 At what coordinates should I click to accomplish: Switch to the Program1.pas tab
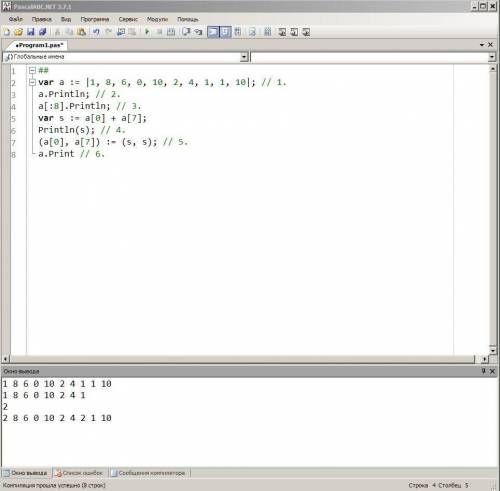click(39, 45)
